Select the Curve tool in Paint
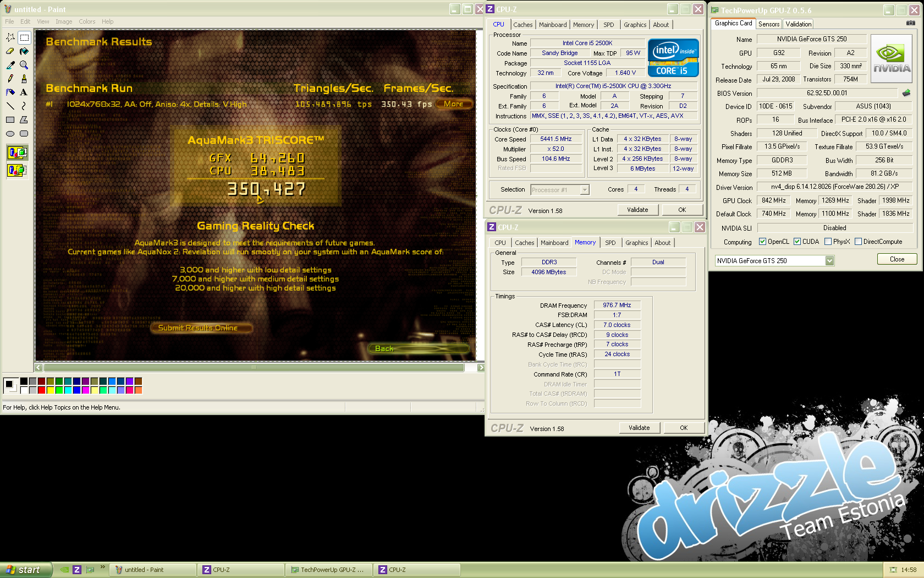This screenshot has height=578, width=924. point(24,106)
